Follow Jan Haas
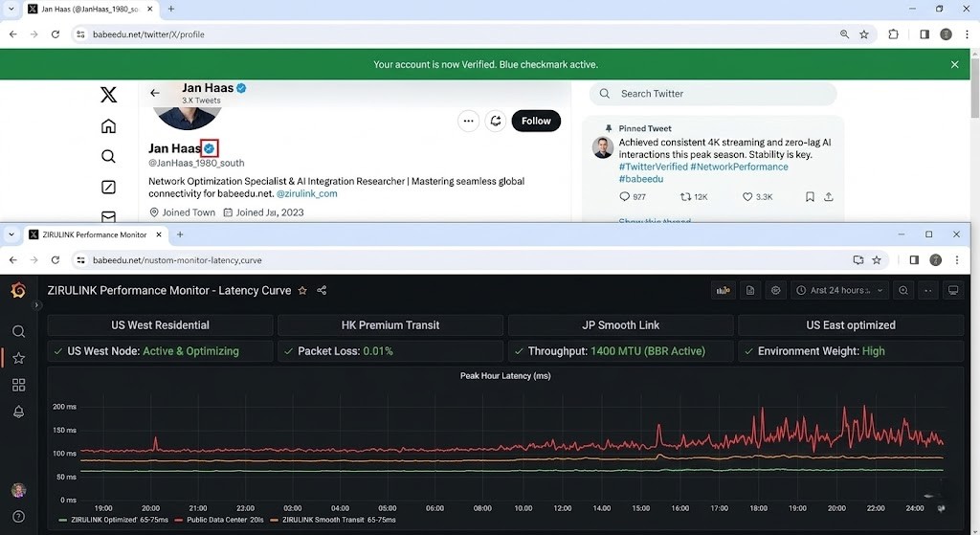980x535 pixels. (536, 121)
